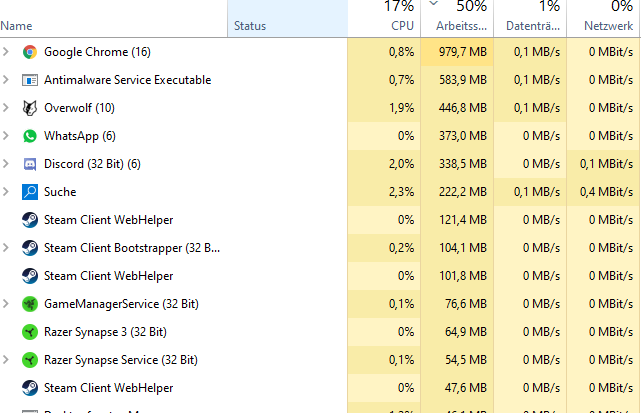Sort by the Arbeitsspeicher column header
This screenshot has height=413, width=641.
click(x=457, y=18)
